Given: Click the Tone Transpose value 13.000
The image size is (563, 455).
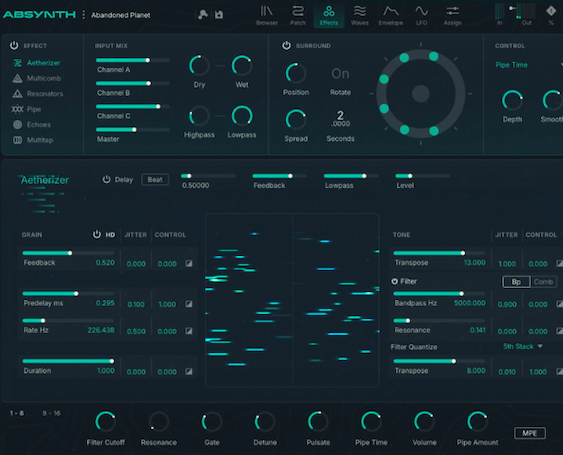Looking at the screenshot, I should pos(474,263).
